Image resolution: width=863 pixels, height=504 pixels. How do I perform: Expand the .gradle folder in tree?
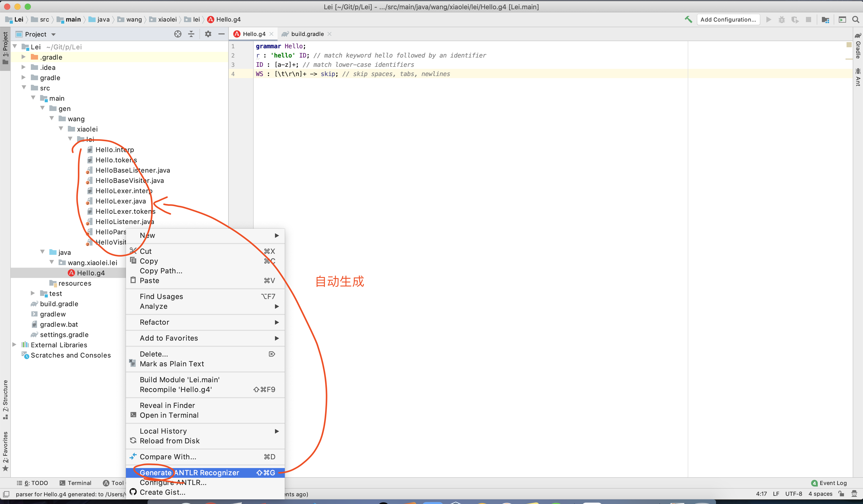23,57
